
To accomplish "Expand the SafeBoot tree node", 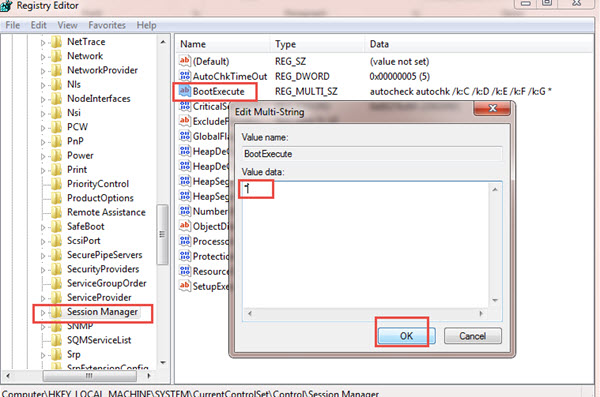I will 43,227.
